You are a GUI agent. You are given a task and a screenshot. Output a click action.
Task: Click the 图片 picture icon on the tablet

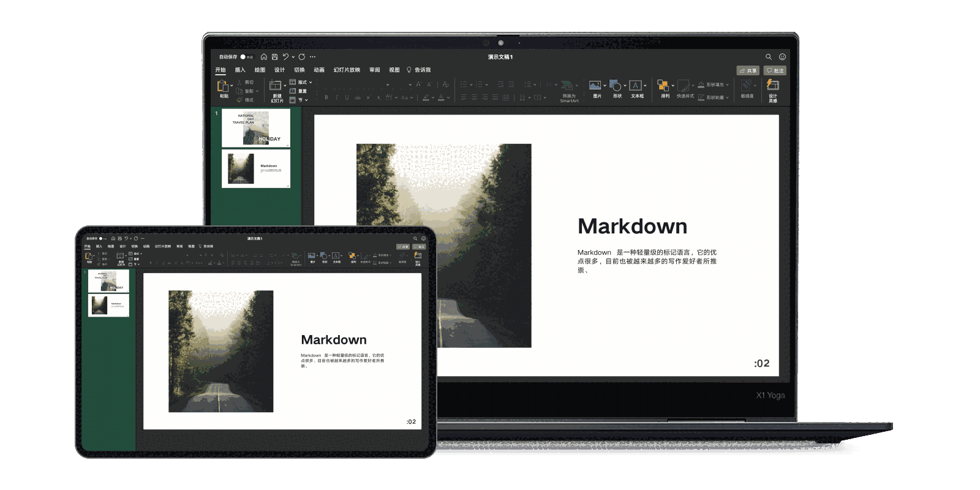312,255
